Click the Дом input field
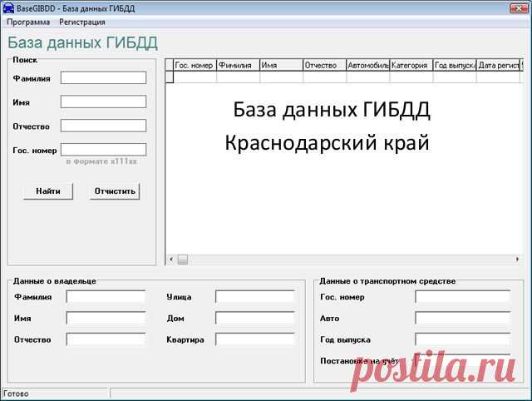 [255, 318]
